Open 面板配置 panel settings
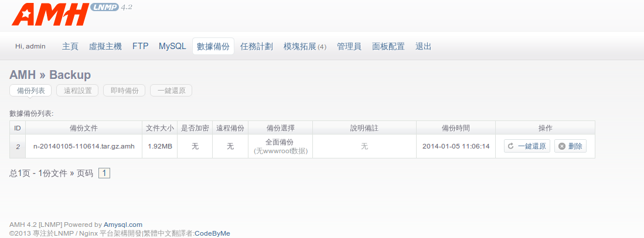 [x=389, y=46]
